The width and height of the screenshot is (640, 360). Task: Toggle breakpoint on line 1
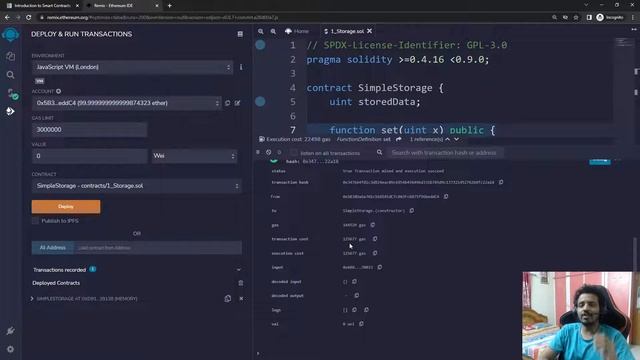pyautogui.click(x=260, y=45)
